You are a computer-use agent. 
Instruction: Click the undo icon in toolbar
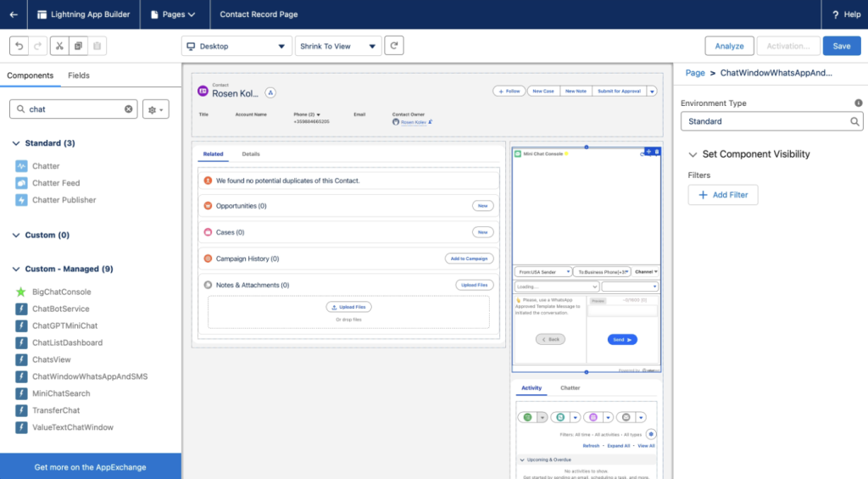tap(19, 46)
